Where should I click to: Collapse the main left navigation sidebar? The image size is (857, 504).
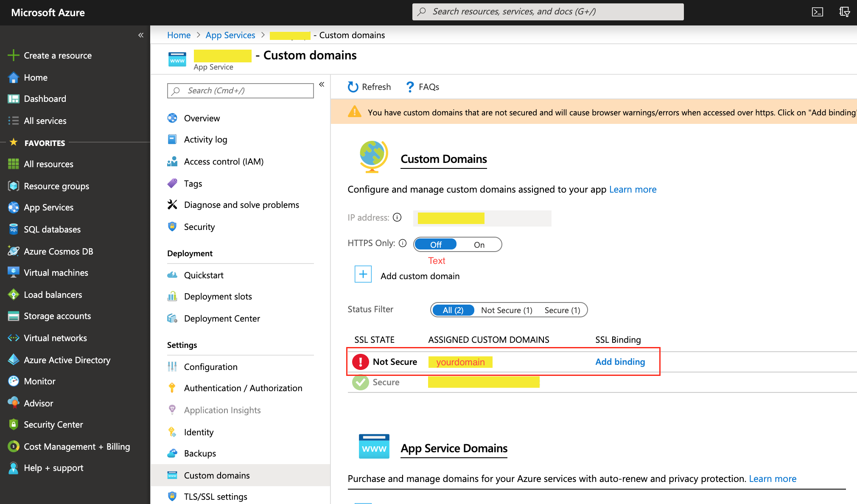click(141, 35)
